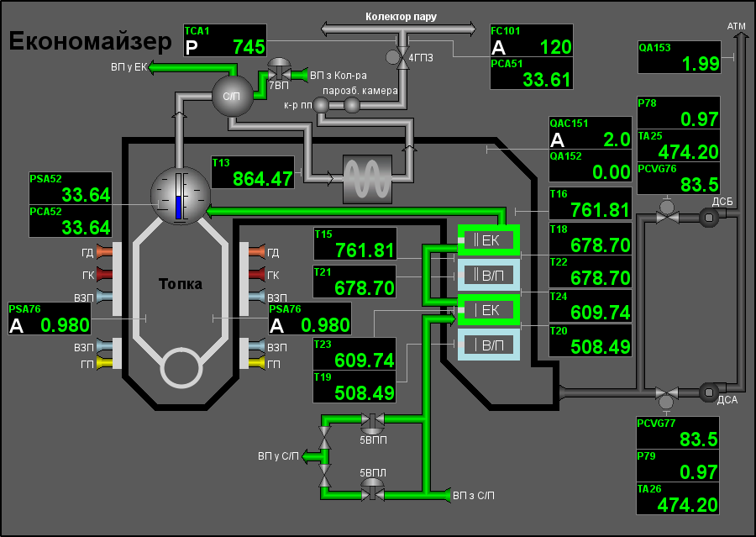The width and height of the screenshot is (756, 537).
Task: Select the С/П separator vessel
Action: (x=233, y=96)
